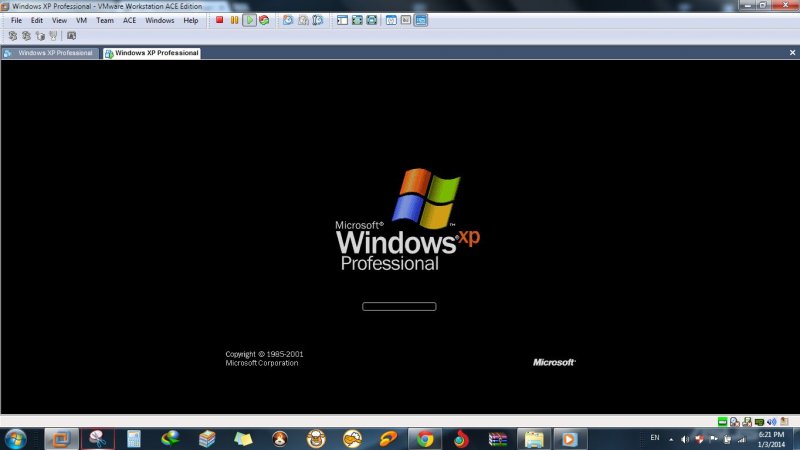This screenshot has height=450, width=800.
Task: Open the Team menu
Action: click(105, 20)
